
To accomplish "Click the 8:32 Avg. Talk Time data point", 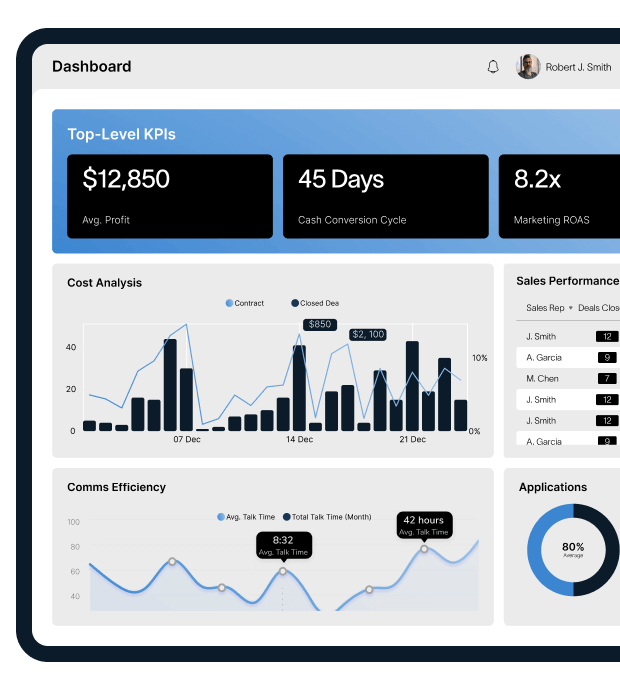I will pos(283,571).
